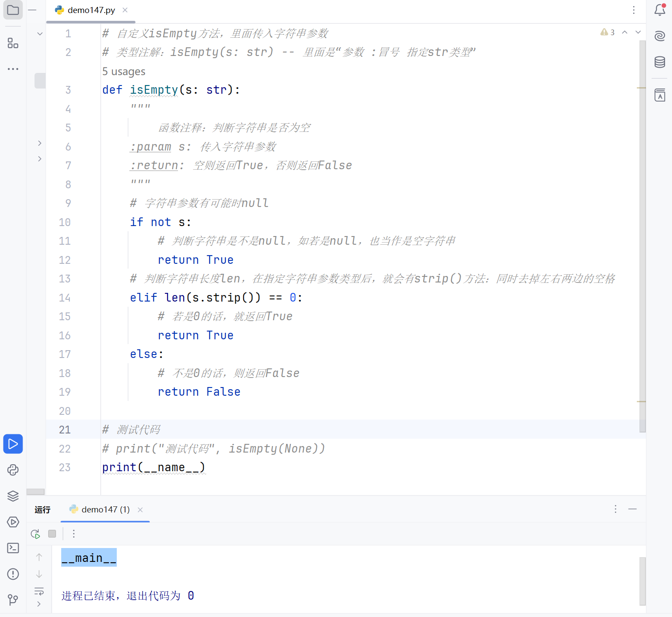Click the 运行 panel title
Screen dimensions: 672x617
pyautogui.click(x=43, y=510)
